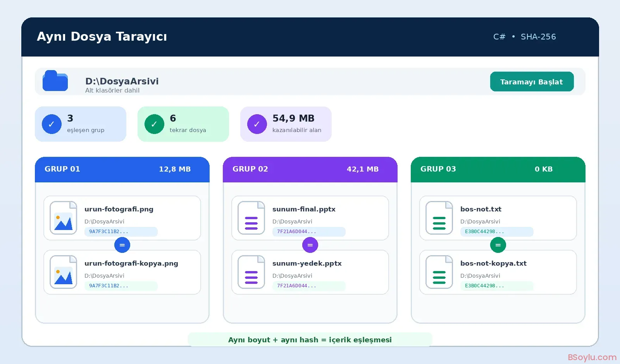The image size is (620, 364).
Task: Select the GRUP 03 header
Action: click(x=498, y=169)
